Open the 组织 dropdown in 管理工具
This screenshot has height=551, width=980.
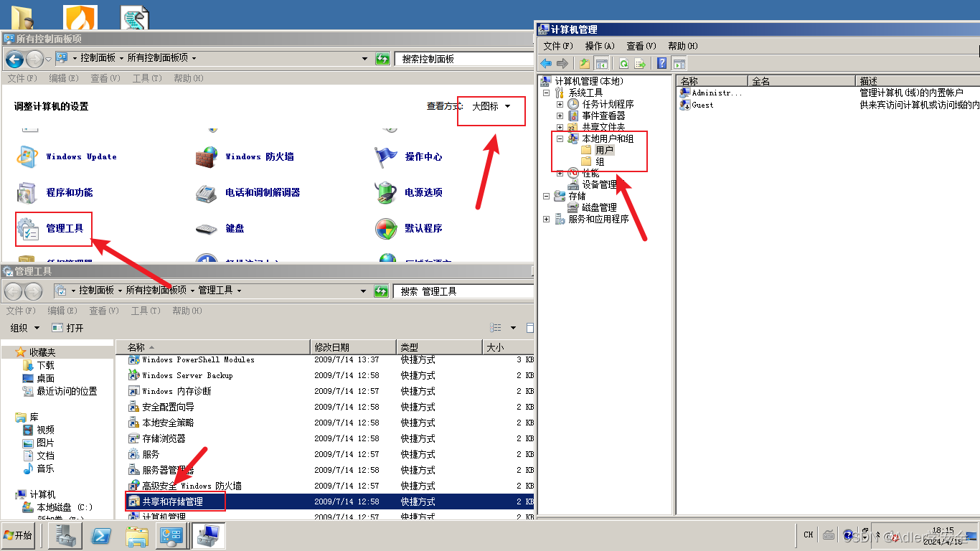25,328
